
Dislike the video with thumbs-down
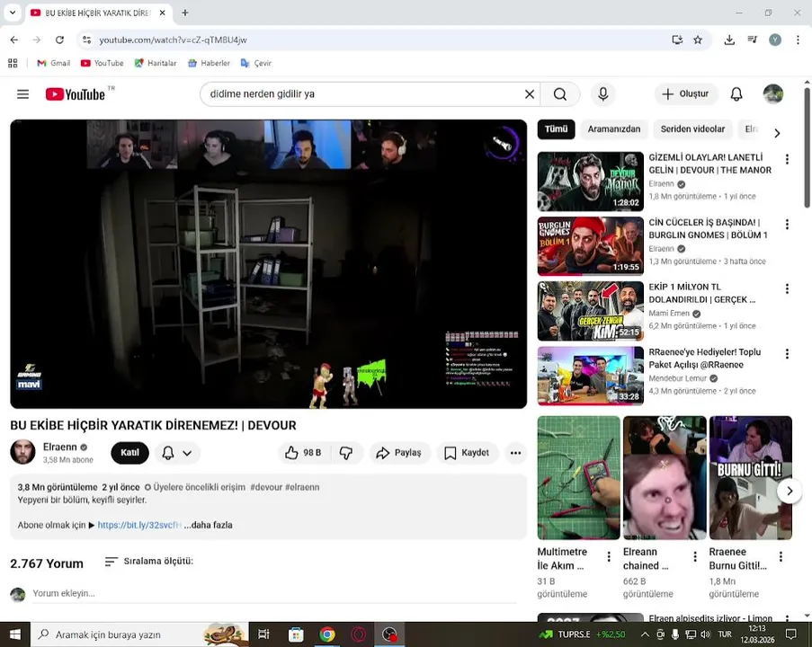click(x=346, y=453)
